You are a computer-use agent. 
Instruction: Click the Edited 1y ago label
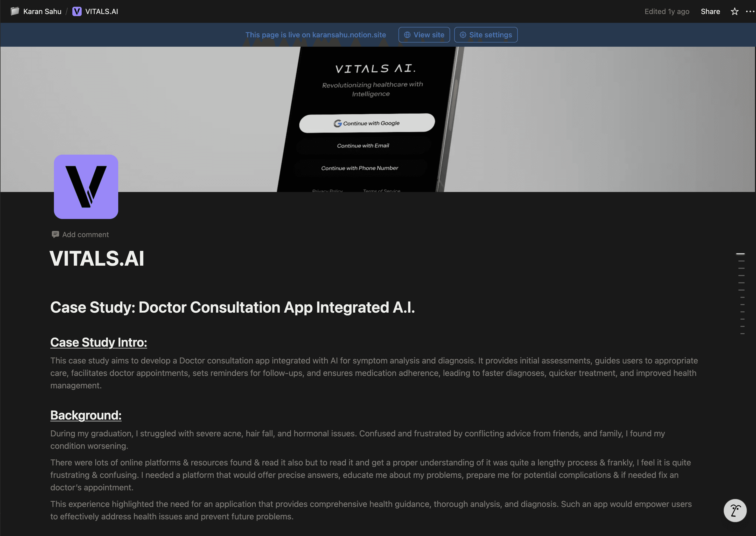(667, 12)
